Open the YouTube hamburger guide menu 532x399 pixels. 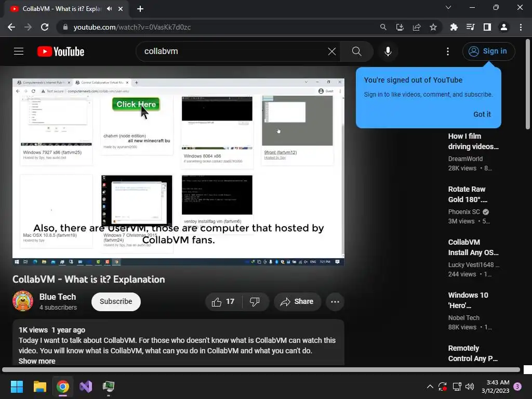point(19,51)
